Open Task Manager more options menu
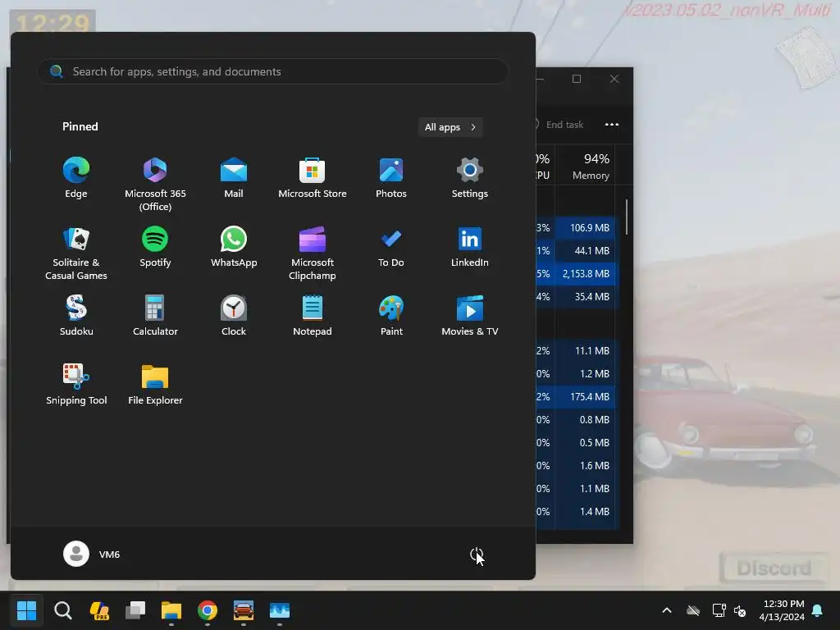Viewport: 840px width, 630px height. pos(612,125)
